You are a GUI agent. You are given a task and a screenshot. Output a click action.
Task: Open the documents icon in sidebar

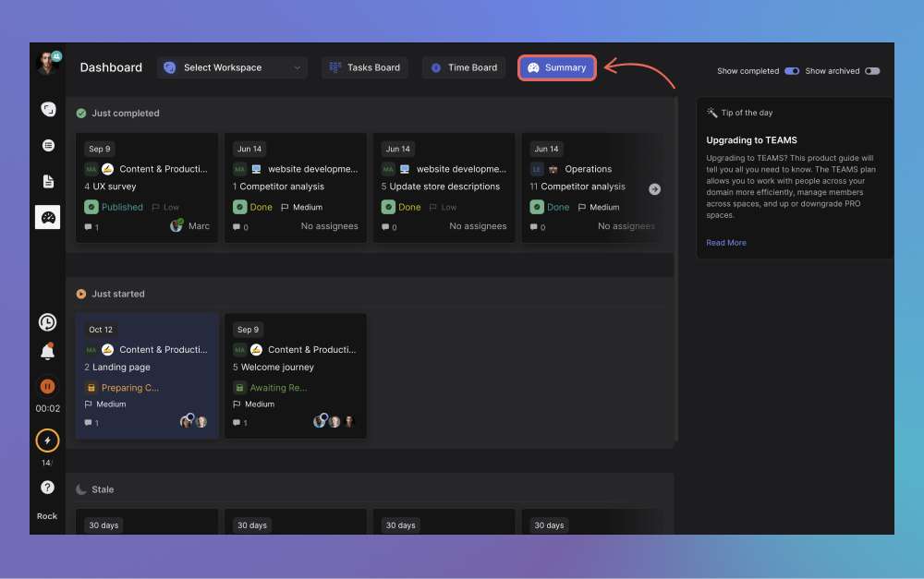[48, 181]
